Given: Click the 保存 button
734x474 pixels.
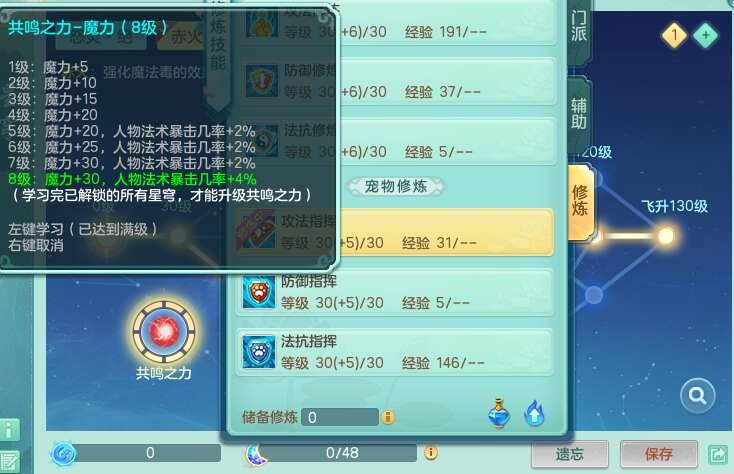Looking at the screenshot, I should tap(659, 454).
